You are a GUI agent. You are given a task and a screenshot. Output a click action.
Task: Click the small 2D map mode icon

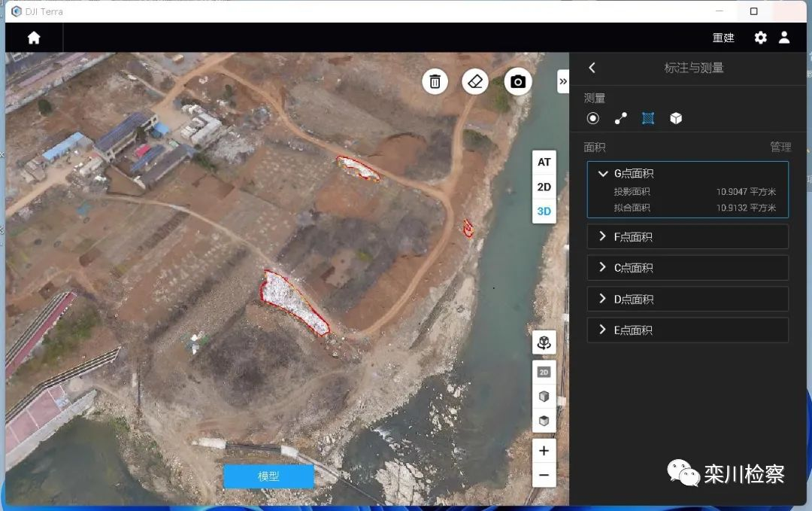click(x=544, y=372)
